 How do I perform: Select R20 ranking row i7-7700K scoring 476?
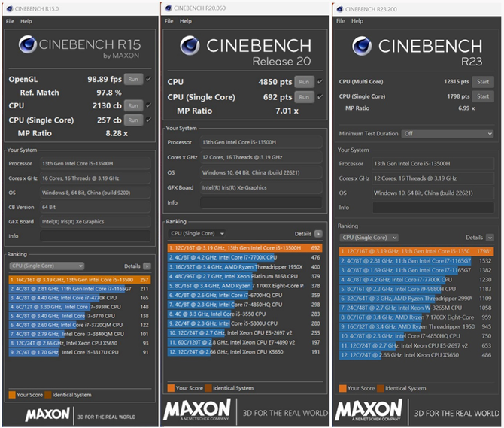click(244, 257)
